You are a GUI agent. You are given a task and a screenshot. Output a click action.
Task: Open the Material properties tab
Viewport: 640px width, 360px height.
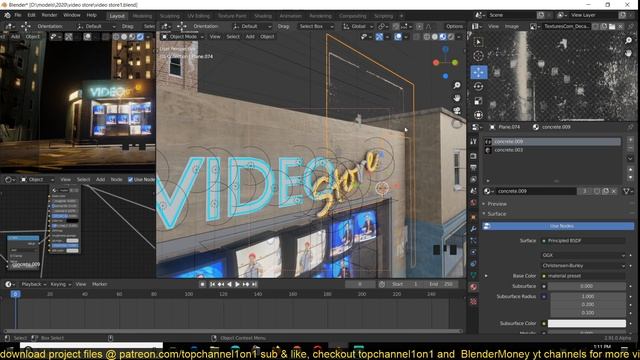click(x=473, y=287)
